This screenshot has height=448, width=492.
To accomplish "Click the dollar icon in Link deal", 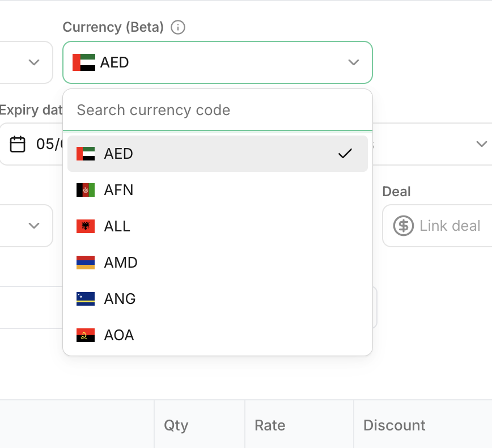I will [403, 226].
